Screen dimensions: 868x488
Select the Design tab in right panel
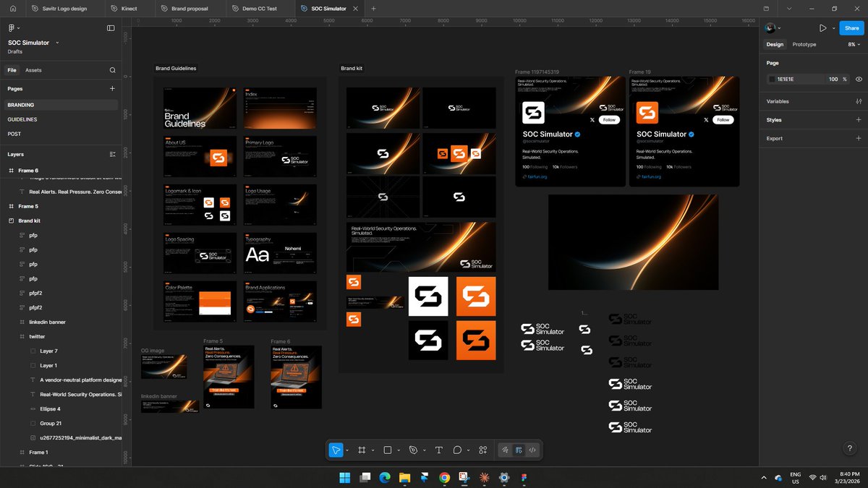[775, 45]
